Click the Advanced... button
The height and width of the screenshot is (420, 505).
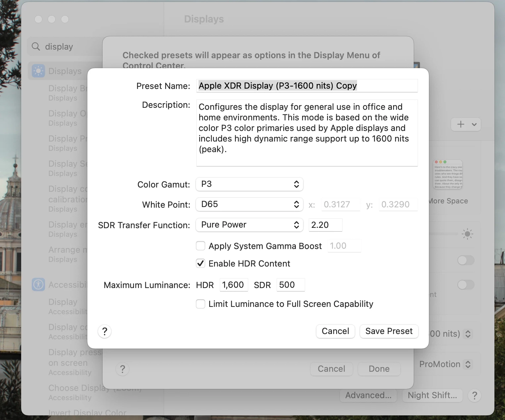point(368,396)
